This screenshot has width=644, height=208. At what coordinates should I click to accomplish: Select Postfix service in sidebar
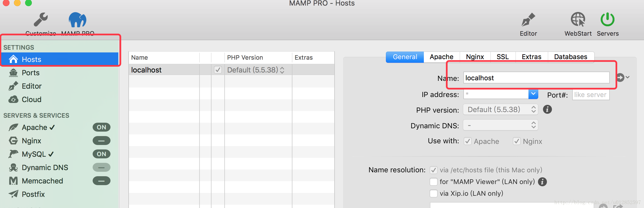click(x=33, y=194)
